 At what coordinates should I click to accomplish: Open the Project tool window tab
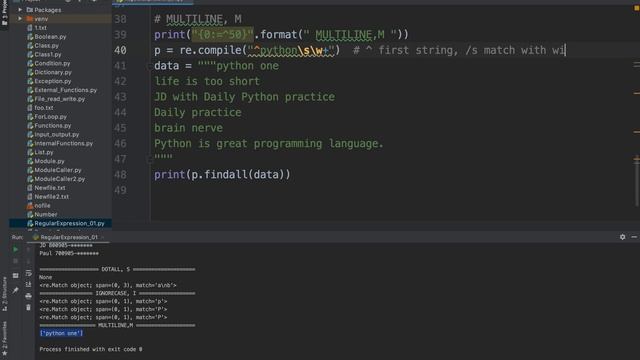[x=4, y=13]
